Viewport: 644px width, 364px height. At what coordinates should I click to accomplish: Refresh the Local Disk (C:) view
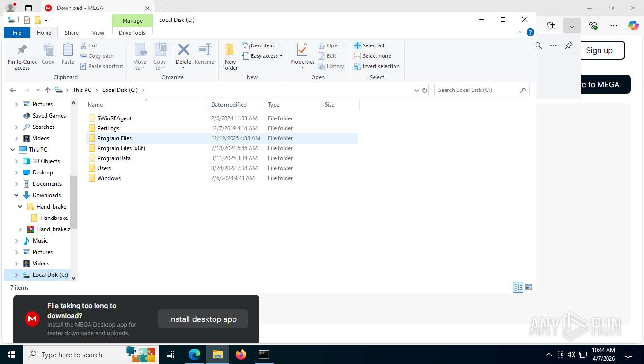pos(425,90)
